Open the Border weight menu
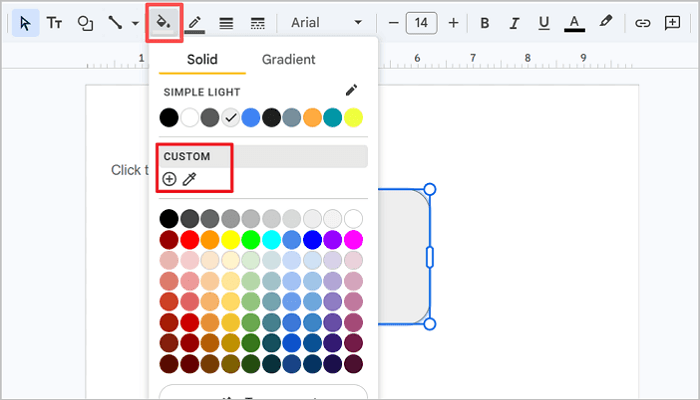 [x=226, y=23]
